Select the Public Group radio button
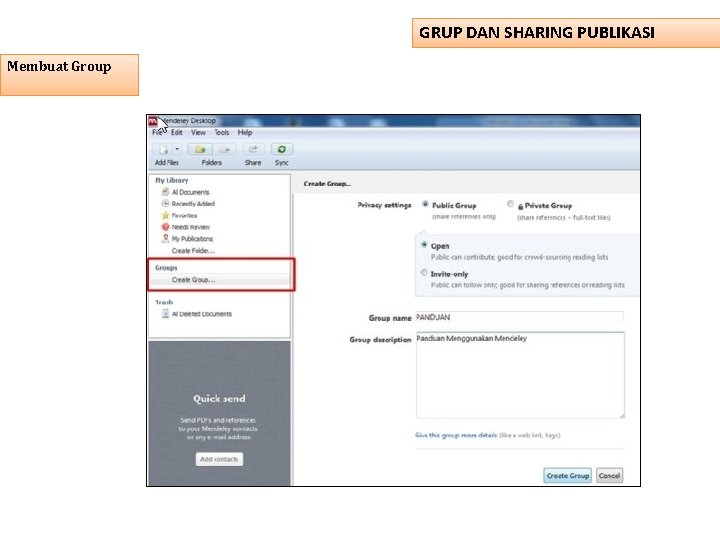 [425, 204]
